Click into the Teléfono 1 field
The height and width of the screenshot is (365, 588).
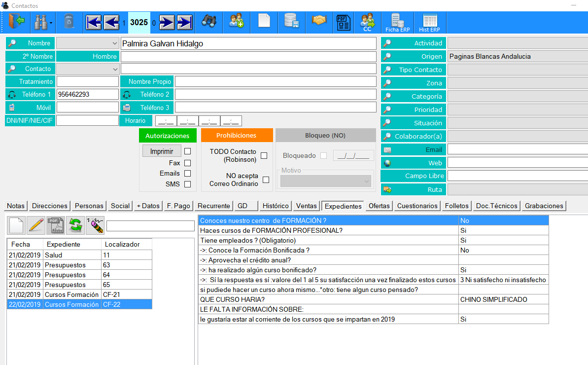pos(87,95)
